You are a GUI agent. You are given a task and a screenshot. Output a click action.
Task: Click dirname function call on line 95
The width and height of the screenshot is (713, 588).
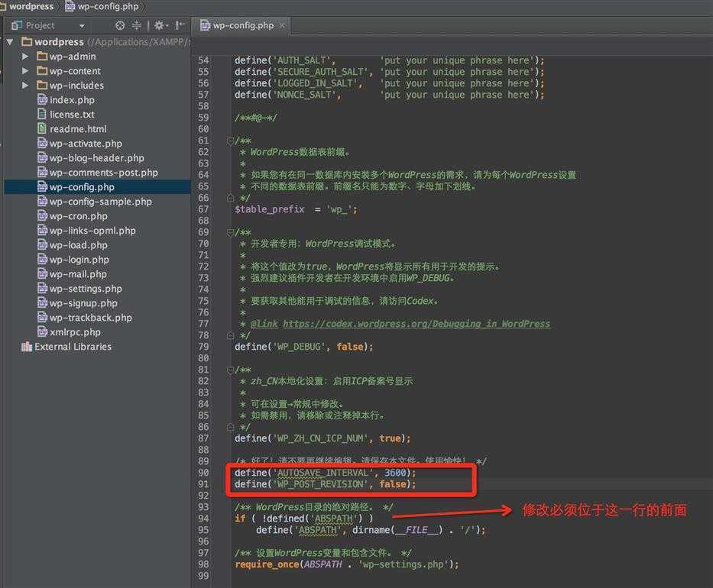(371, 530)
